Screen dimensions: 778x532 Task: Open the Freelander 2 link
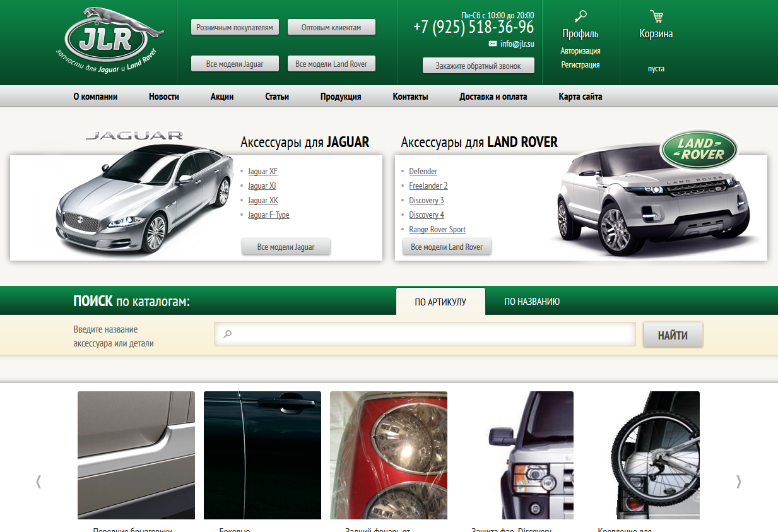428,186
